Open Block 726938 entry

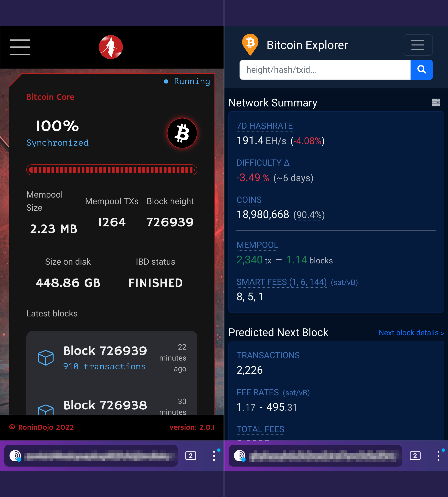click(x=112, y=400)
